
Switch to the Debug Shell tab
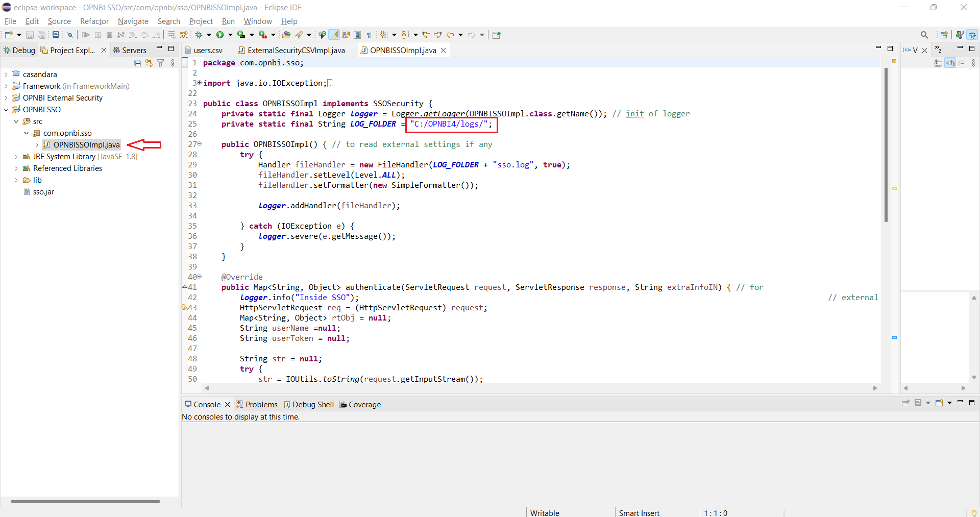pos(309,404)
